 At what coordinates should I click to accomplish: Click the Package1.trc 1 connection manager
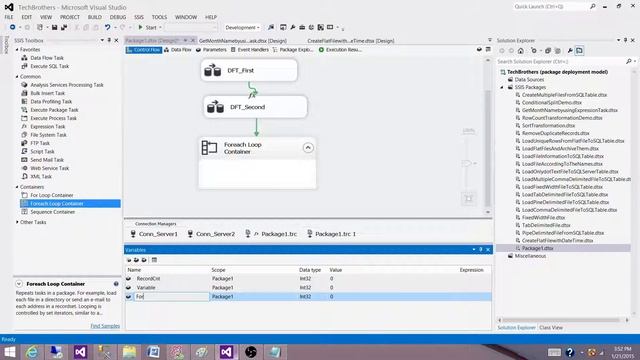point(331,234)
